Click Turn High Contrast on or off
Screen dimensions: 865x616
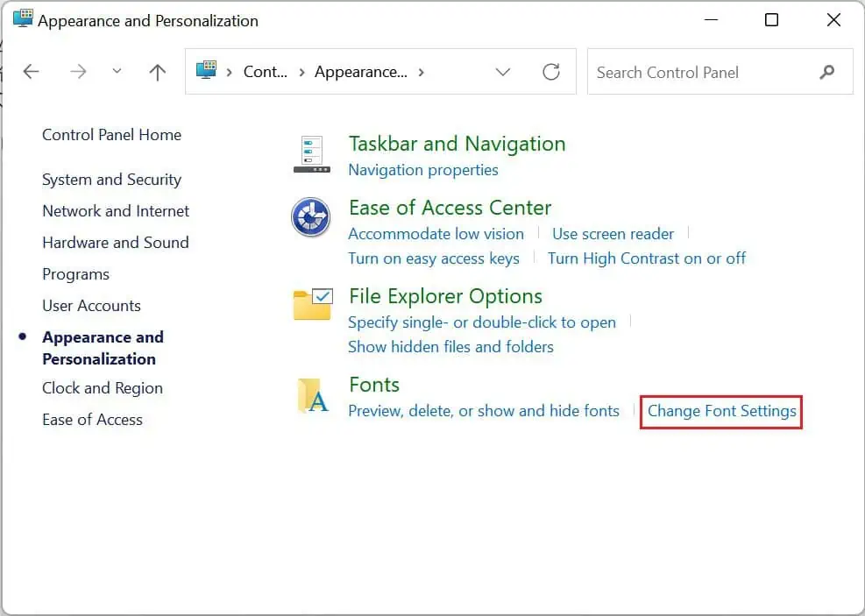click(647, 258)
